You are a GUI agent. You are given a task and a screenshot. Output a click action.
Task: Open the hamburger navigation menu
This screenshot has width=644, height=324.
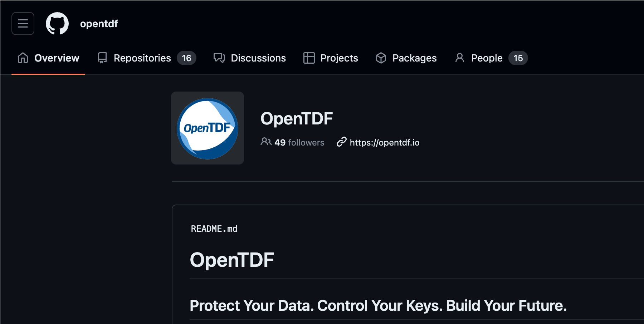click(x=23, y=24)
